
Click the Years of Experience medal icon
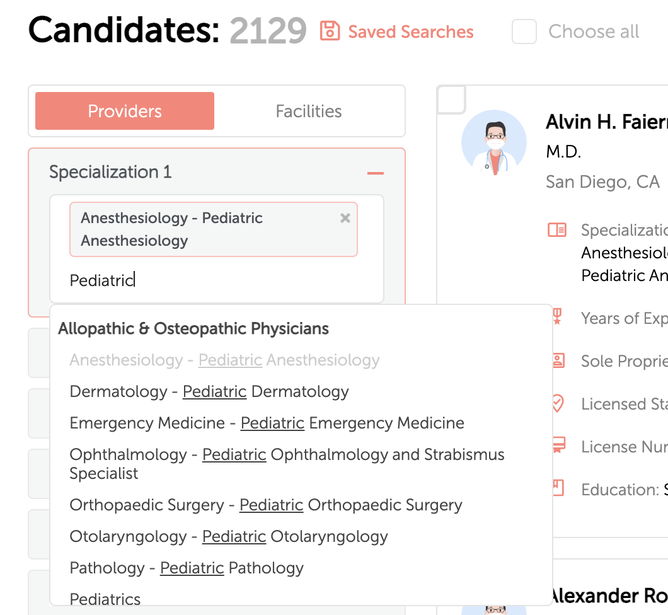click(x=557, y=317)
